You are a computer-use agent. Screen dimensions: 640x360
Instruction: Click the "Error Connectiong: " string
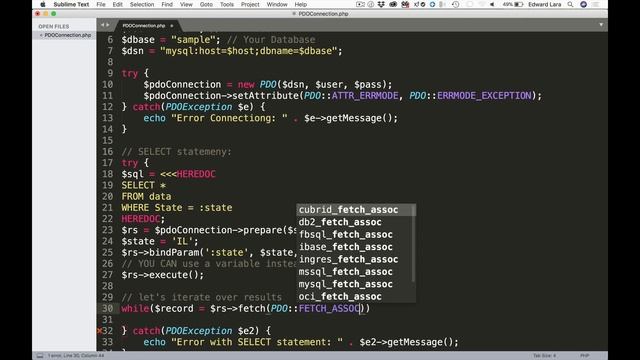[229, 118]
